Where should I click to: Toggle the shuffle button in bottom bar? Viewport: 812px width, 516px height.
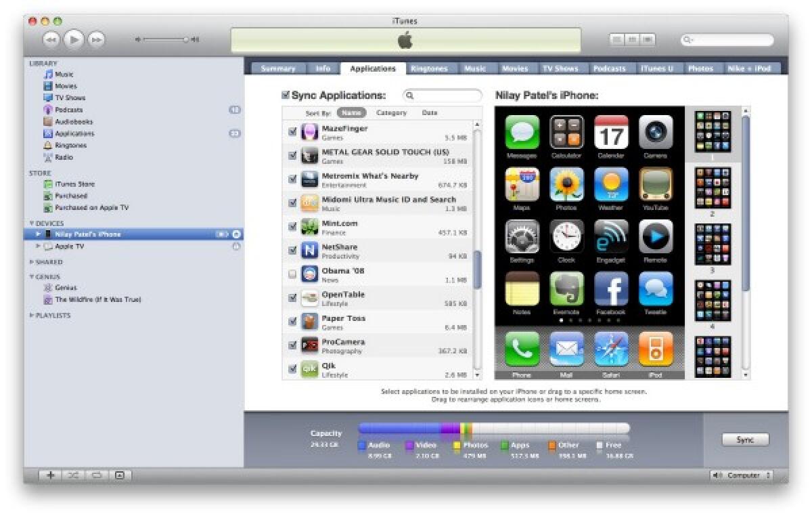73,475
